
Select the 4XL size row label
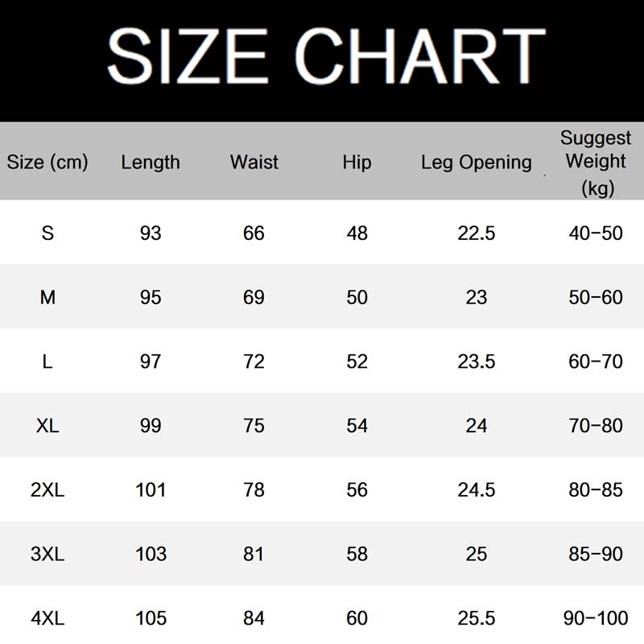click(x=47, y=618)
